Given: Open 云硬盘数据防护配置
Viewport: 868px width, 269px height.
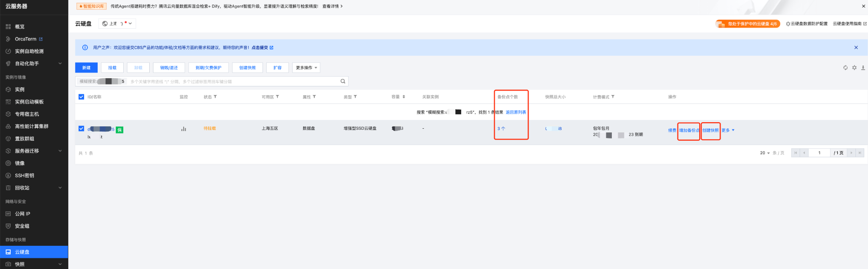Looking at the screenshot, I should [x=807, y=24].
